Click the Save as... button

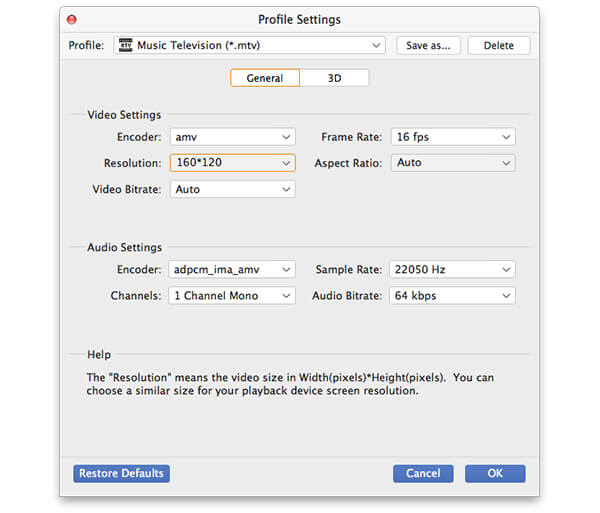click(x=427, y=45)
